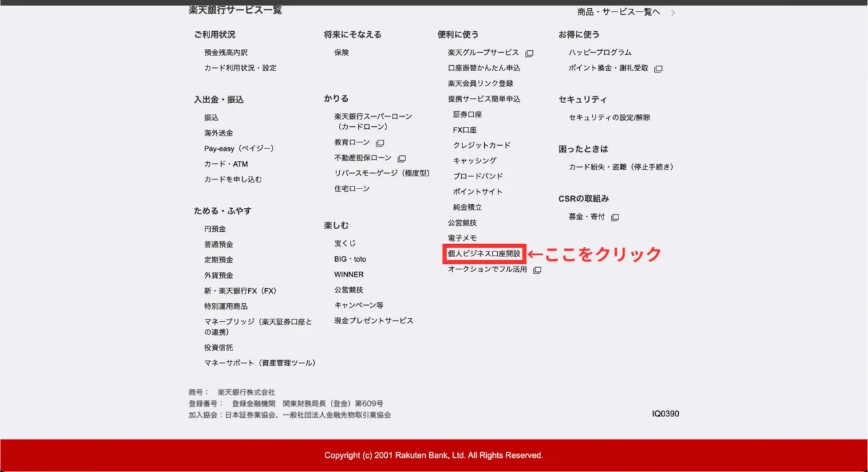The image size is (868, 472).
Task: Go to 振込 under 入出金・振込
Action: tap(212, 117)
